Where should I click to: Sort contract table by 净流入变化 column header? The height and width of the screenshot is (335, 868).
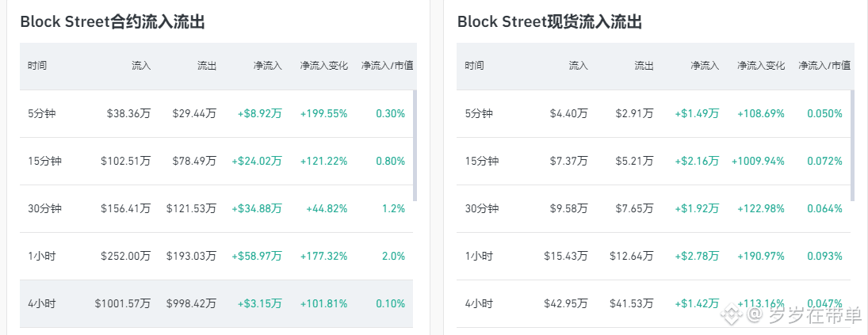(324, 66)
